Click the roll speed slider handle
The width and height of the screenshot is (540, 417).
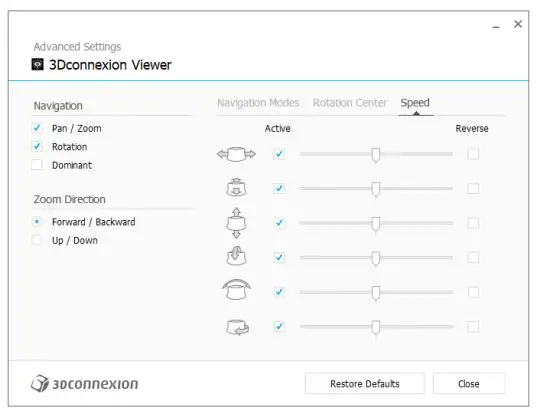[x=376, y=293]
